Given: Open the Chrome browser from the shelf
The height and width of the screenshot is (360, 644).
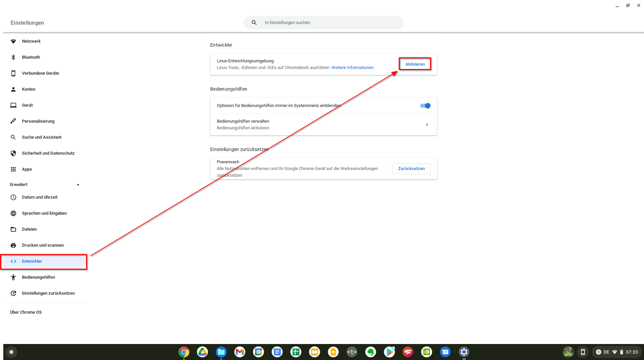Looking at the screenshot, I should point(184,352).
